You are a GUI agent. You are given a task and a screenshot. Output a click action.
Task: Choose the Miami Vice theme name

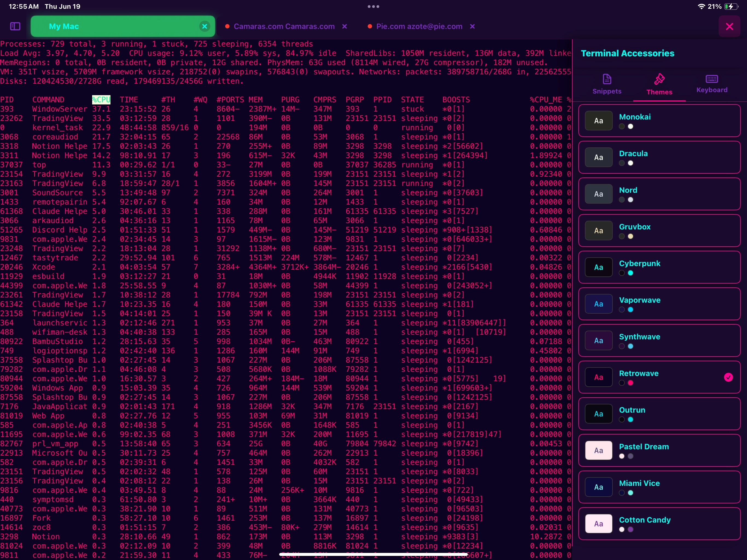click(x=639, y=483)
